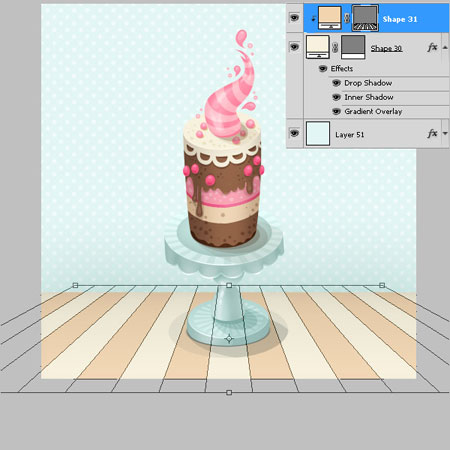Select the Shape 30 layer name
450x450 pixels.
pos(386,48)
